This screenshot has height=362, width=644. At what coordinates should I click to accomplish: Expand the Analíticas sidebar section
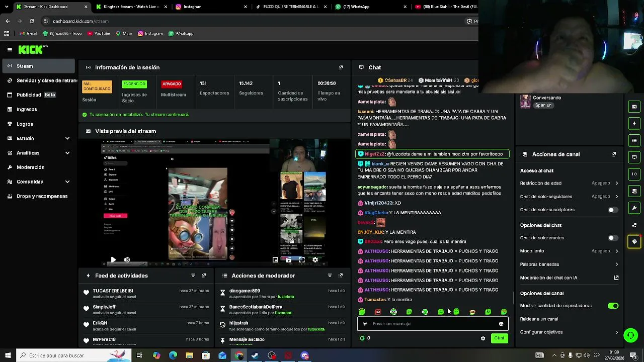click(39, 153)
